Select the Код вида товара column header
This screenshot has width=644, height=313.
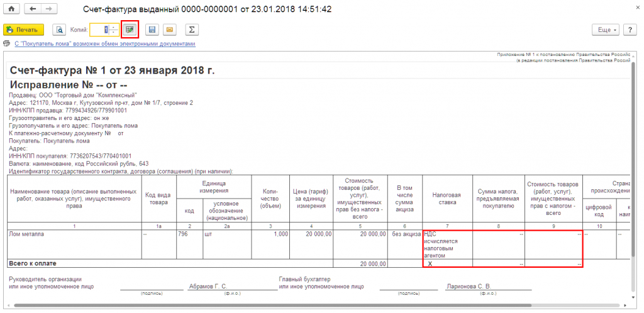tap(159, 199)
